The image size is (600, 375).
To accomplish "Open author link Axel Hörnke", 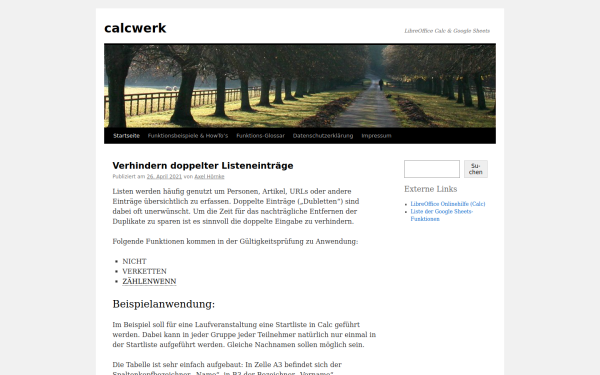I will click(x=209, y=177).
